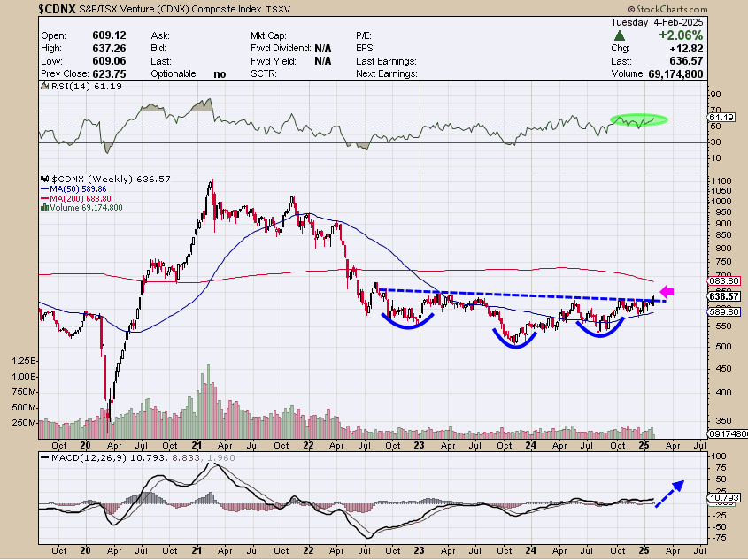748x560 pixels.
Task: Click the Prev Close value 623.75
Action: [109, 74]
